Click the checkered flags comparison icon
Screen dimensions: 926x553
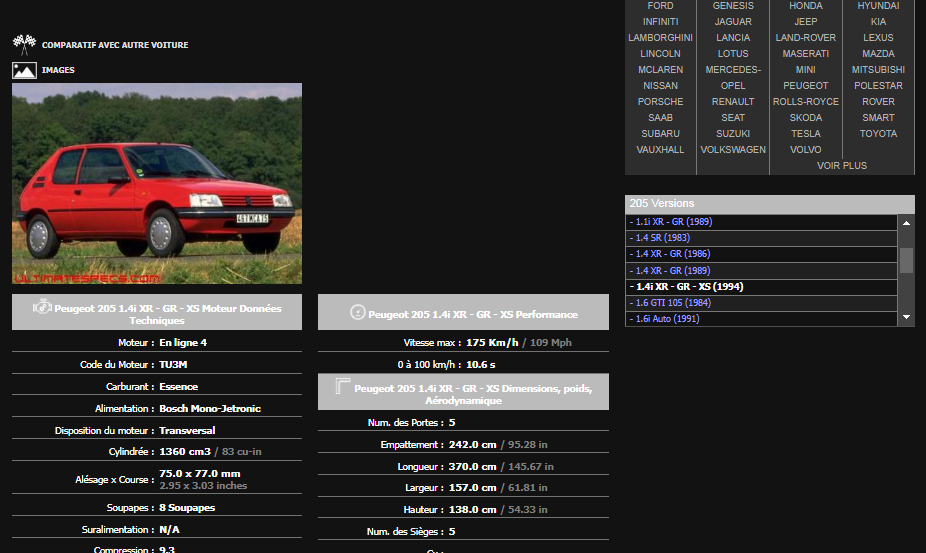tap(24, 44)
